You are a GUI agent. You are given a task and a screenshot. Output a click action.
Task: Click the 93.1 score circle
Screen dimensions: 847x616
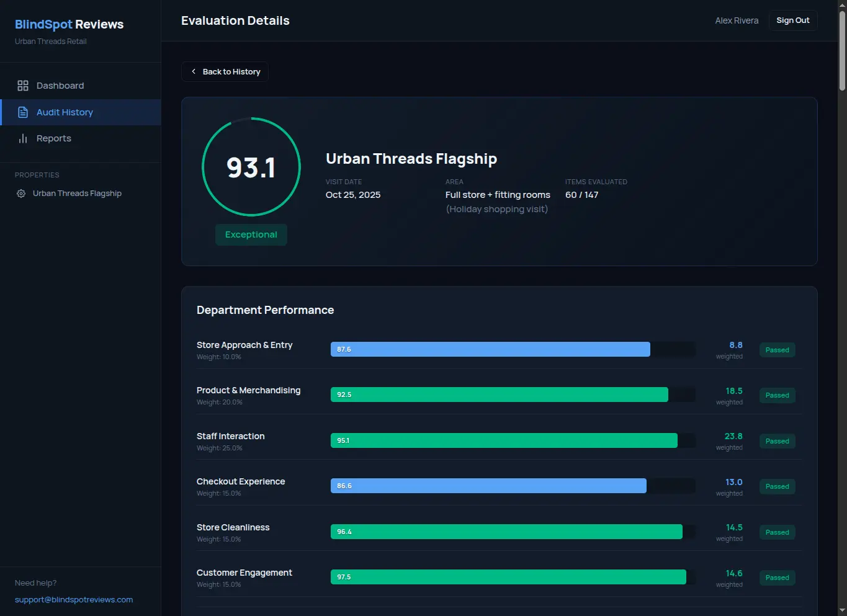click(251, 167)
